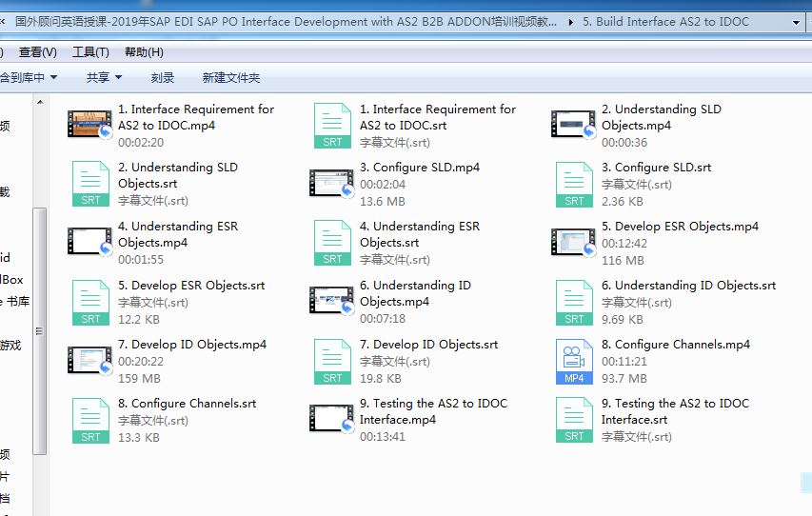Select file name 3. Configure SLD.mp4
Screen dimensions: 812x516
[x=420, y=168]
